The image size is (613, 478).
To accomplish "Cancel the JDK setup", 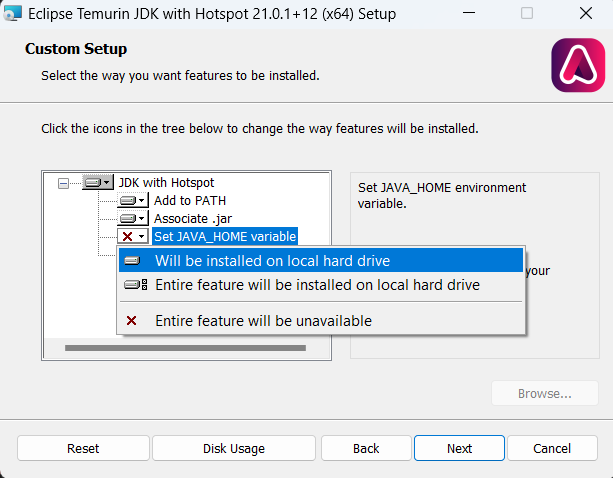I will tap(552, 448).
